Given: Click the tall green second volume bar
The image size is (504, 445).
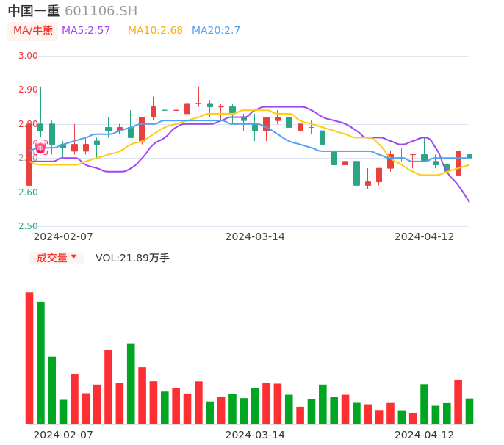Looking at the screenshot, I should 40,363.
